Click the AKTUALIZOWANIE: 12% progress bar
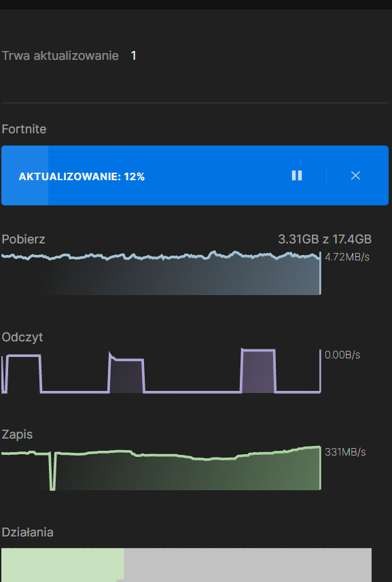 pyautogui.click(x=195, y=175)
